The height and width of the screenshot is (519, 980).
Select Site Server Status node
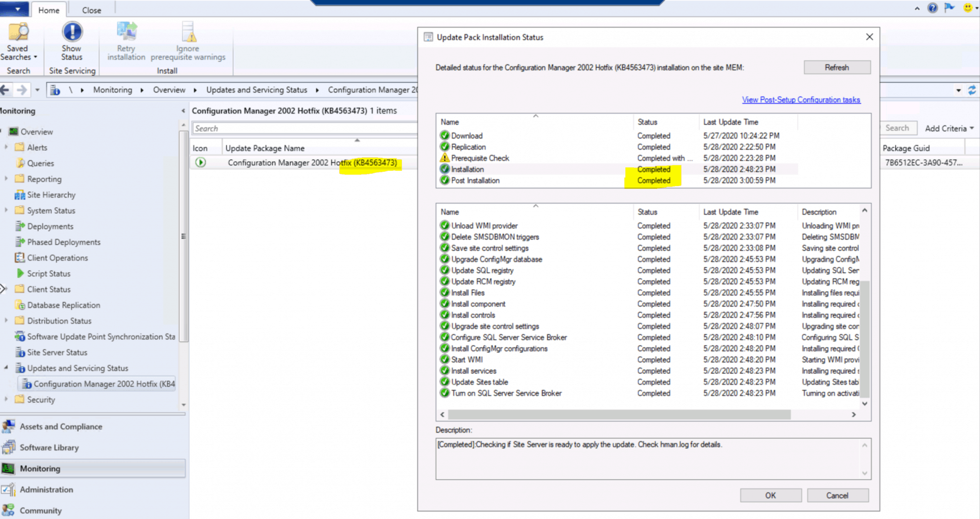(x=57, y=352)
